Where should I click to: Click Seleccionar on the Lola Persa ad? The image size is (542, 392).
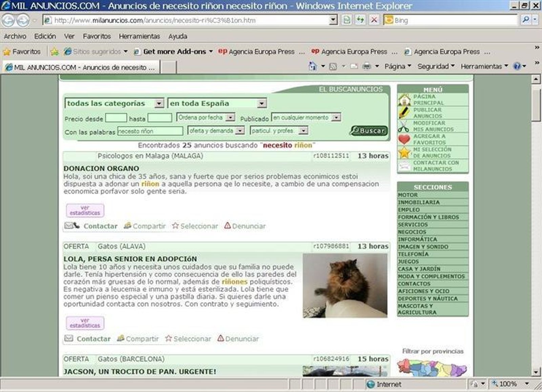pyautogui.click(x=188, y=339)
